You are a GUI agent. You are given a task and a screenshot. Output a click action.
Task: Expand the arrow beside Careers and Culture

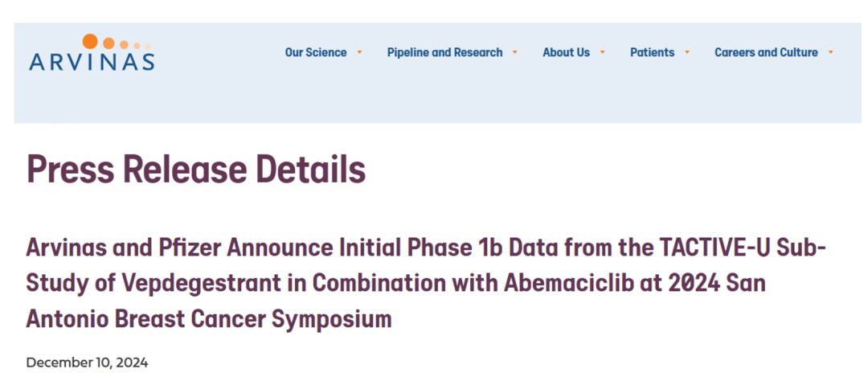coord(830,52)
